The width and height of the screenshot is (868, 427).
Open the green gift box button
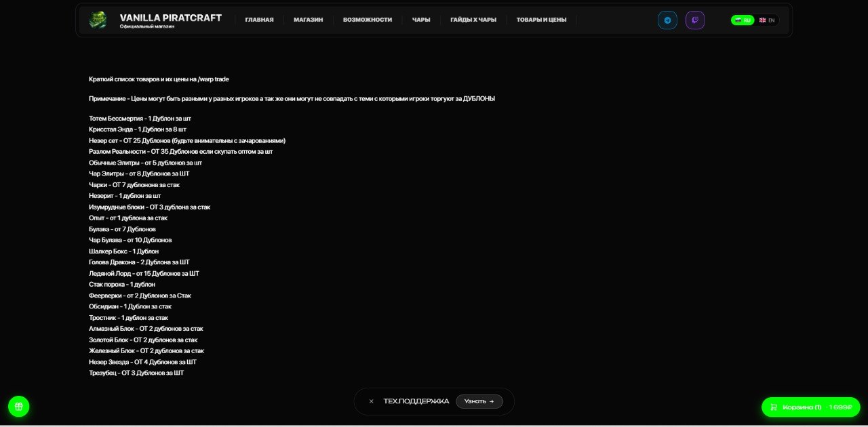coord(19,407)
